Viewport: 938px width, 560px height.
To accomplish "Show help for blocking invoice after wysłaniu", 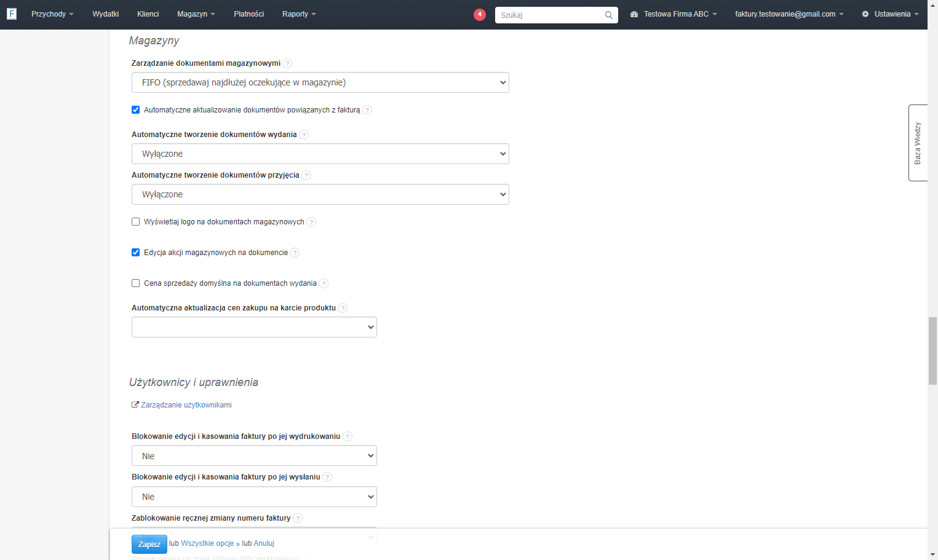I will click(x=327, y=477).
